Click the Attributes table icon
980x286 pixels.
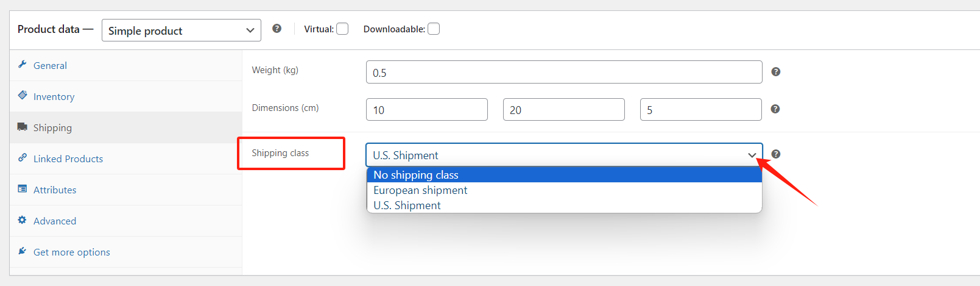(x=23, y=189)
